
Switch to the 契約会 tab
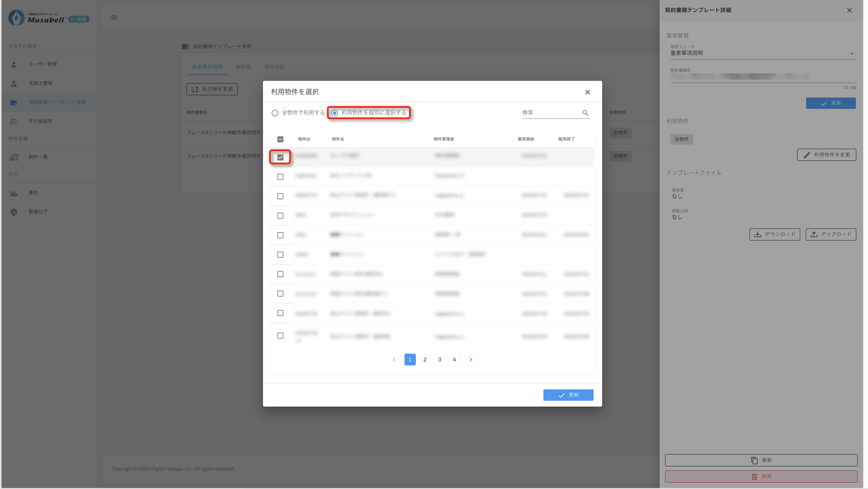(243, 67)
